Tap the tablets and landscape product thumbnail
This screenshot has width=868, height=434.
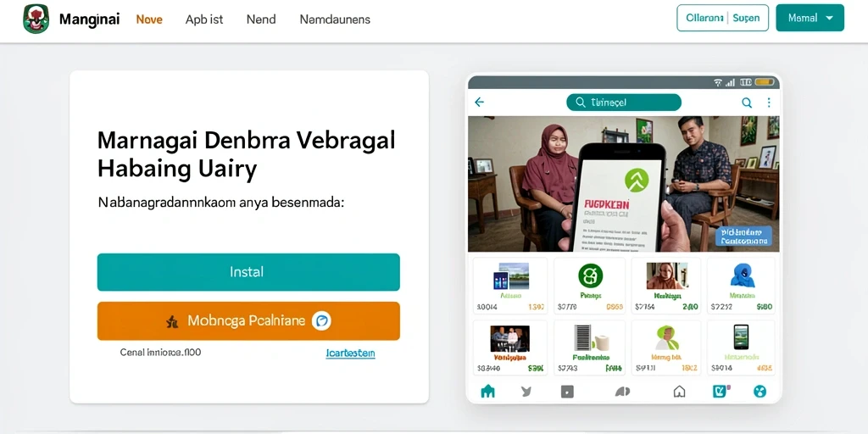pos(511,275)
